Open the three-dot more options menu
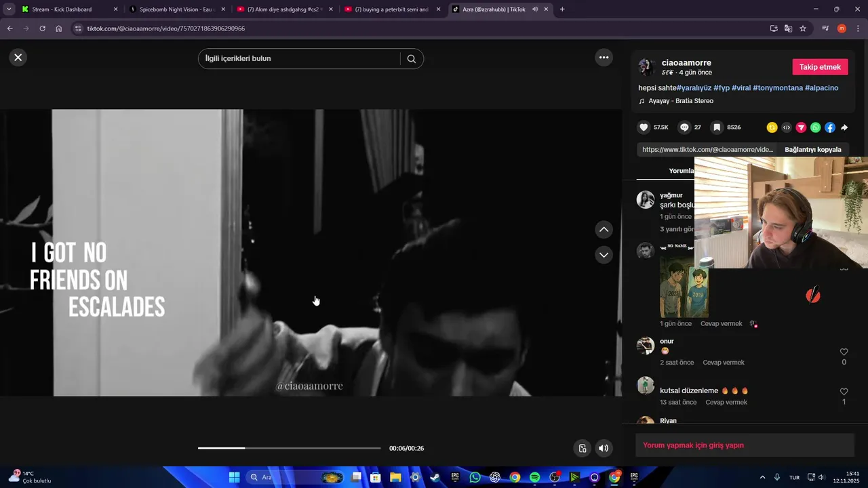The width and height of the screenshot is (868, 488). [604, 58]
